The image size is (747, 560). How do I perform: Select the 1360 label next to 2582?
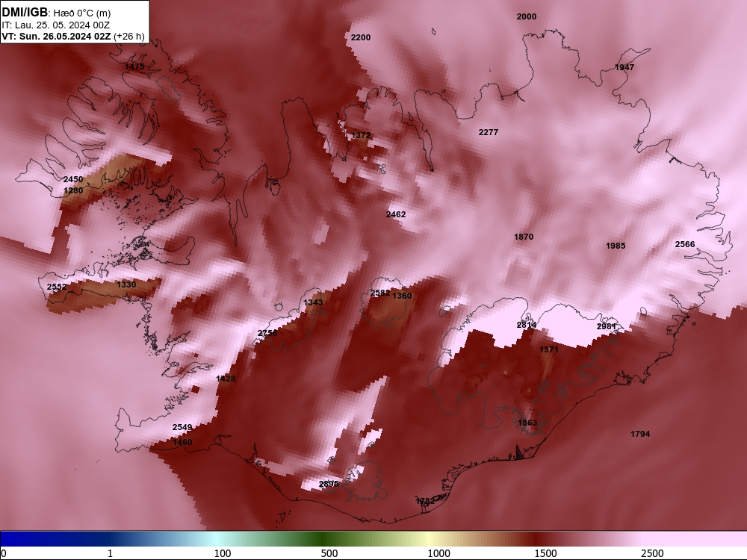402,296
